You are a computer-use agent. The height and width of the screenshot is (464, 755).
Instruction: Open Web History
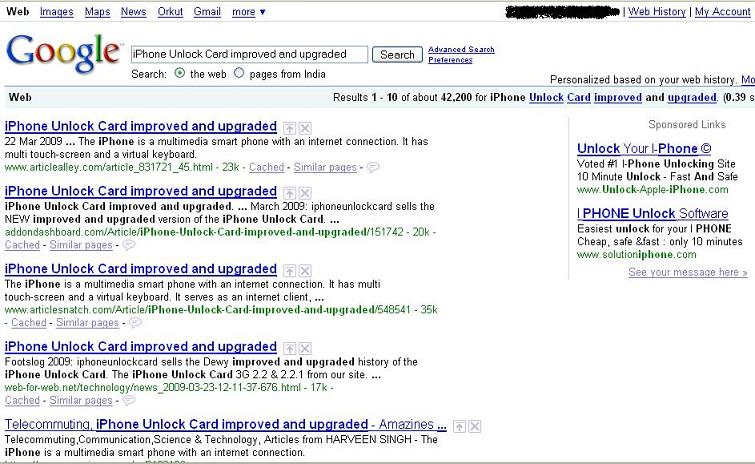657,12
